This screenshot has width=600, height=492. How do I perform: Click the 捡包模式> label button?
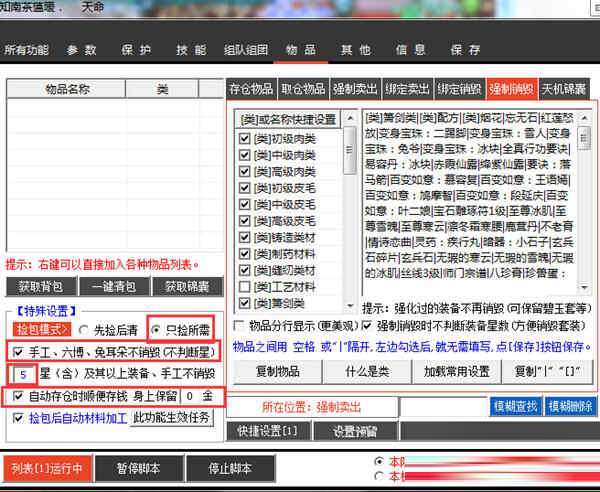tap(42, 329)
